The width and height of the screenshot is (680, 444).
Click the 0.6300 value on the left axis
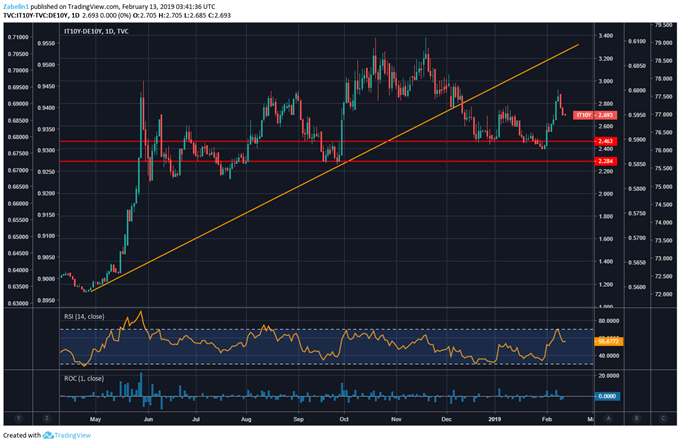(18, 303)
